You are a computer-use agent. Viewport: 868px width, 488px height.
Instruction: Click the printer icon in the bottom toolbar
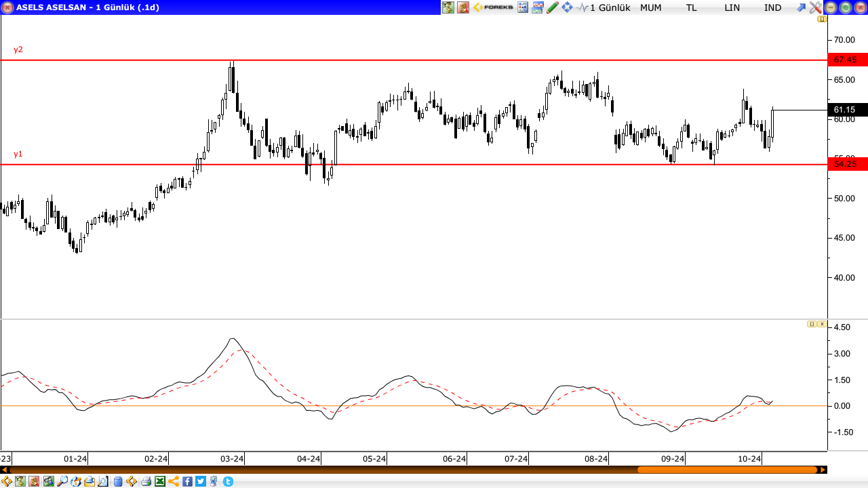(146, 481)
